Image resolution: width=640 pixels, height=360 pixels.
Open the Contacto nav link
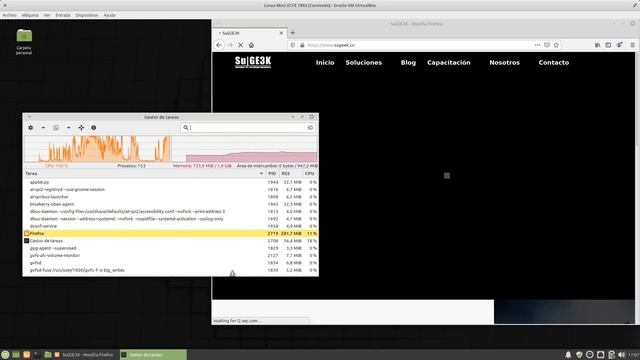pyautogui.click(x=553, y=62)
